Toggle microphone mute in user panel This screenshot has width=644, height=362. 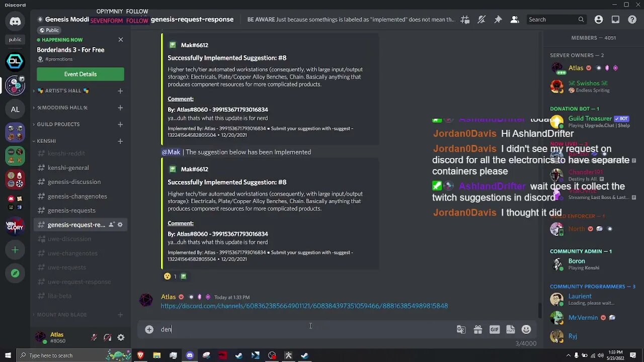(x=94, y=338)
